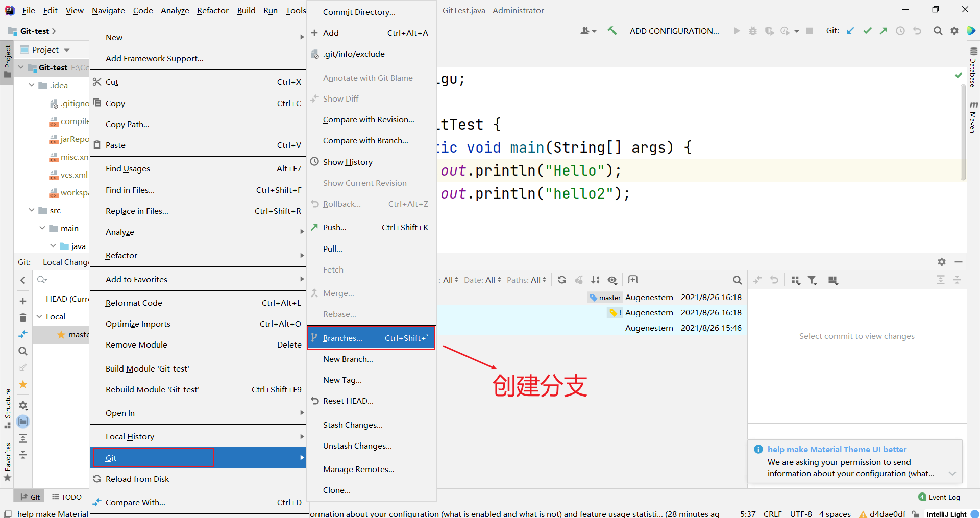Click ADD CONFIGURATION... button
Screen dimensions: 980x518
674,31
